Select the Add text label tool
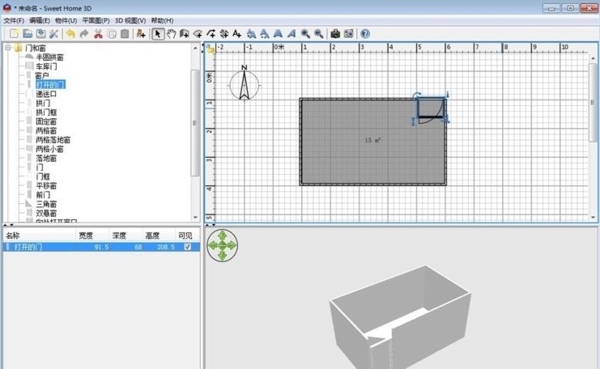The width and height of the screenshot is (600, 369). [x=237, y=34]
